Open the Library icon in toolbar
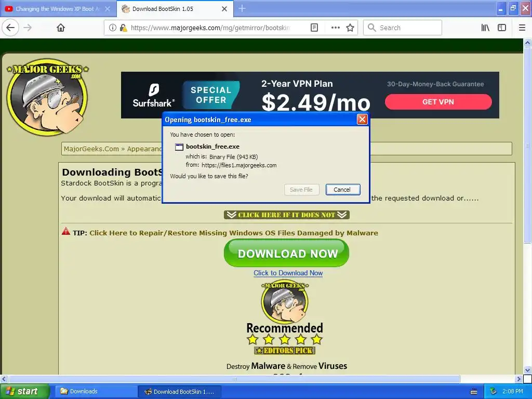532x399 pixels. (x=486, y=28)
